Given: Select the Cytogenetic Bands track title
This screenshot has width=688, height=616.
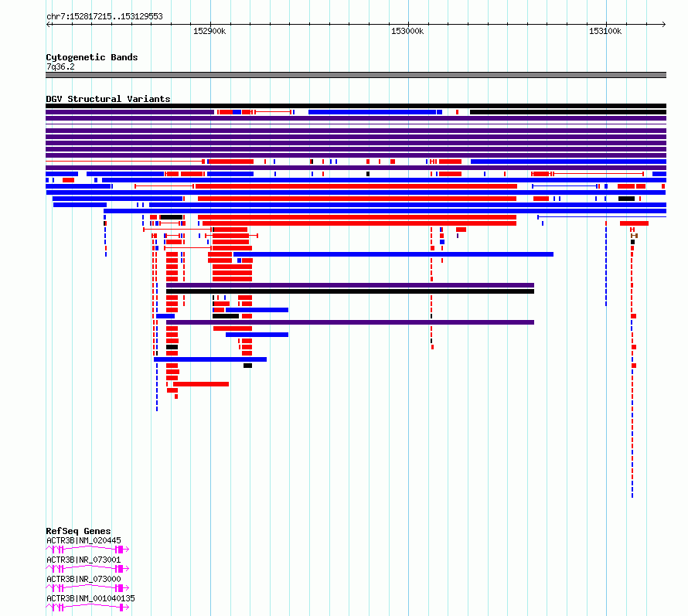Looking at the screenshot, I should coord(92,57).
